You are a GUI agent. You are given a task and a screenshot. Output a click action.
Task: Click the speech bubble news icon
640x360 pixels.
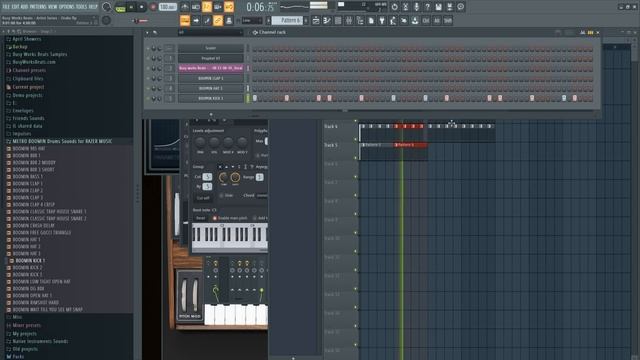coord(460,7)
